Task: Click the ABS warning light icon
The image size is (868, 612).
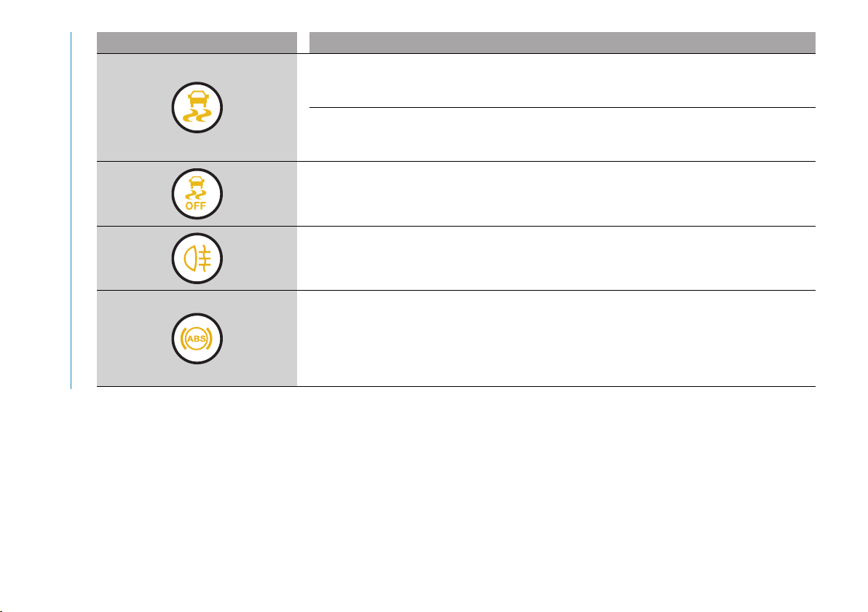Action: coord(197,338)
